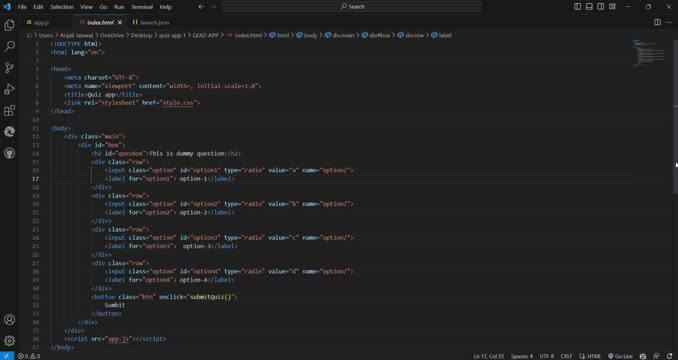The height and width of the screenshot is (360, 678).
Task: Open the Accounts menu icon
Action: [x=9, y=320]
